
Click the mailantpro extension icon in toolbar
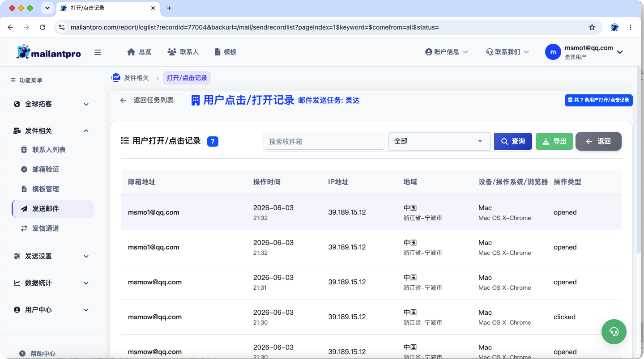click(615, 27)
